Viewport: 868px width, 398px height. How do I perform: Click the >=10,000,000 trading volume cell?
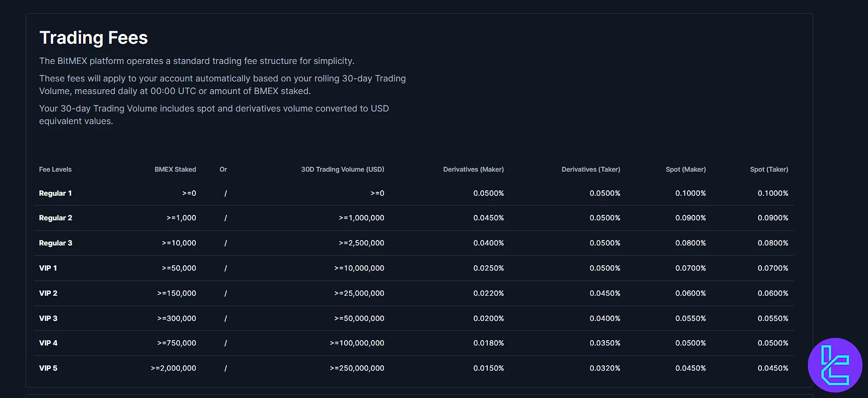359,268
